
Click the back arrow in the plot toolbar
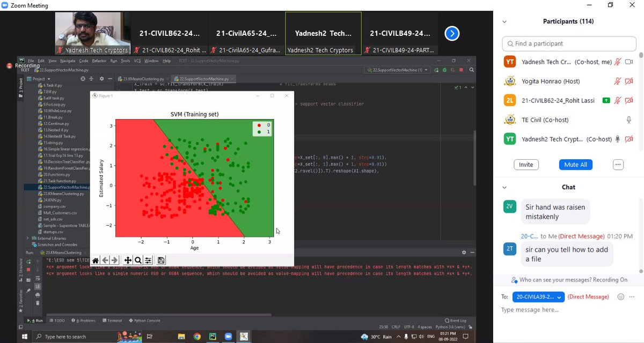[105, 260]
